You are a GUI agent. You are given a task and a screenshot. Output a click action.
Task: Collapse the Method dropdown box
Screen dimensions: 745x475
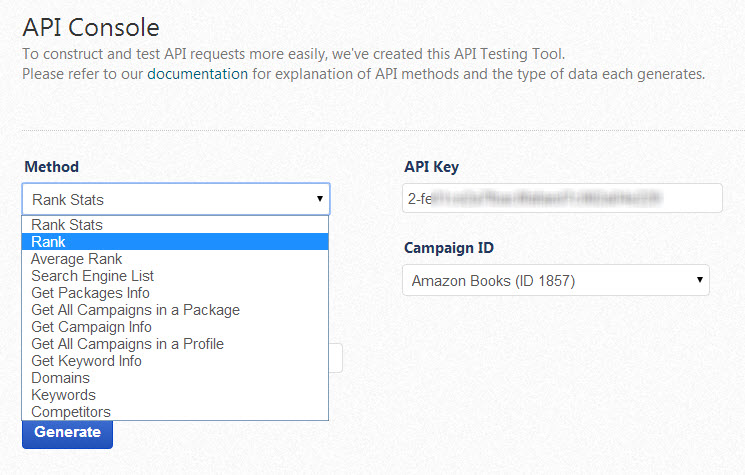tap(175, 199)
